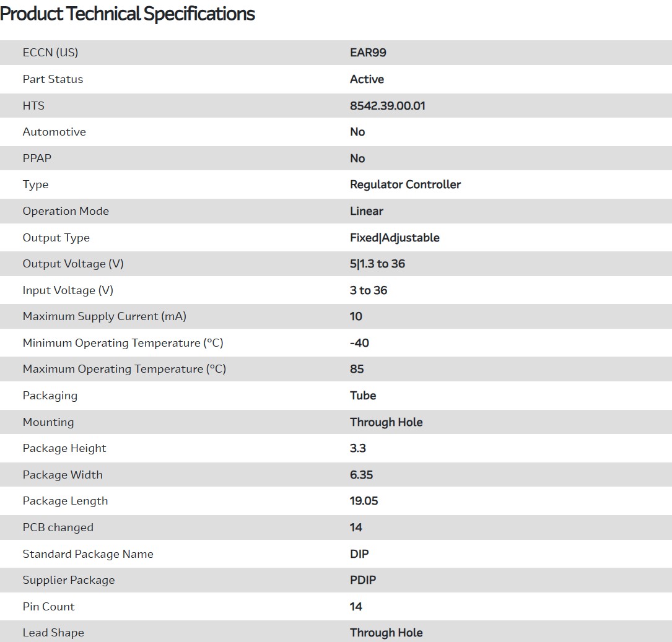This screenshot has height=642, width=672.
Task: Click the Supplier Package value PDIP
Action: point(363,580)
